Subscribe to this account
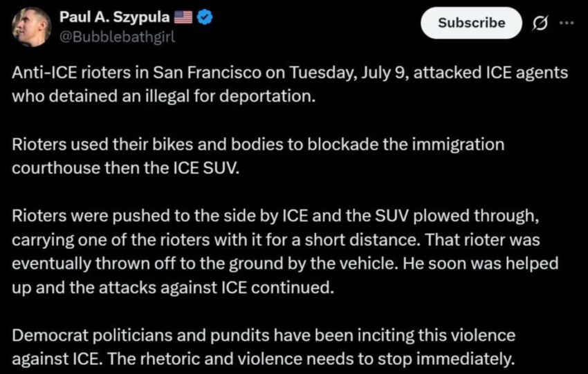The image size is (588, 374). click(x=471, y=23)
